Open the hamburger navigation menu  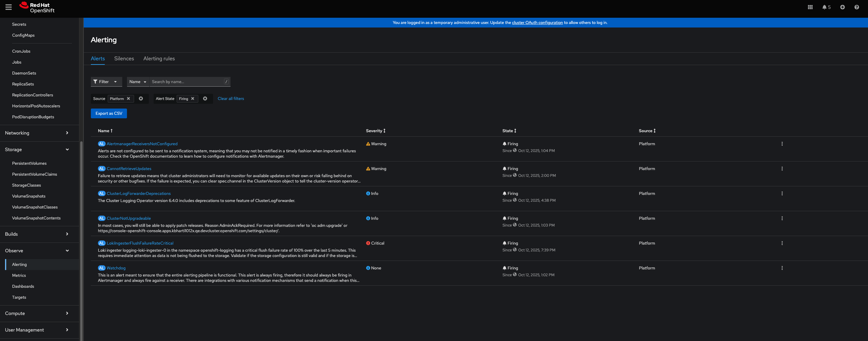[8, 7]
